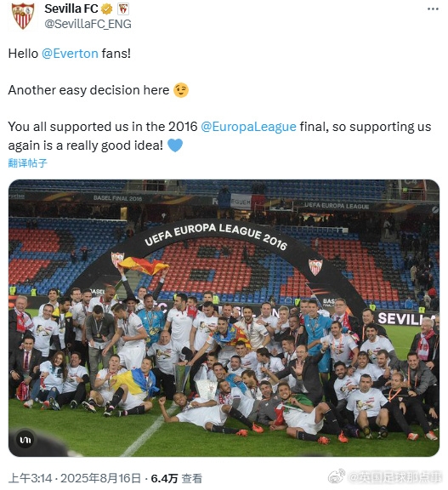This screenshot has width=448, height=490.
Task: Click the Sevilla crest affiliation badge
Action: pos(123,9)
